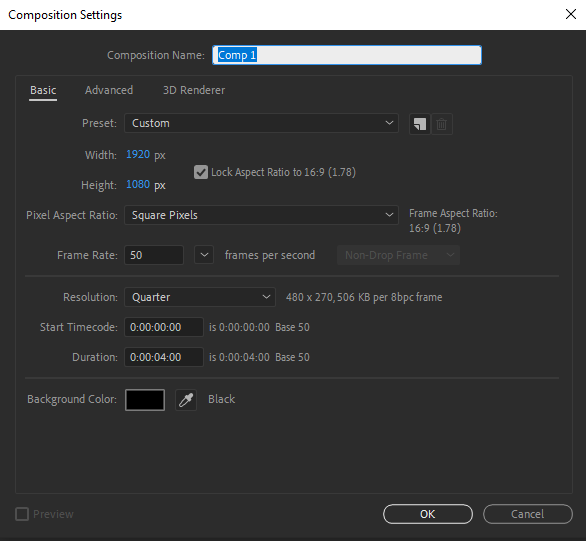
Task: Open Pixel Aspect Ratio dropdown
Action: (261, 215)
